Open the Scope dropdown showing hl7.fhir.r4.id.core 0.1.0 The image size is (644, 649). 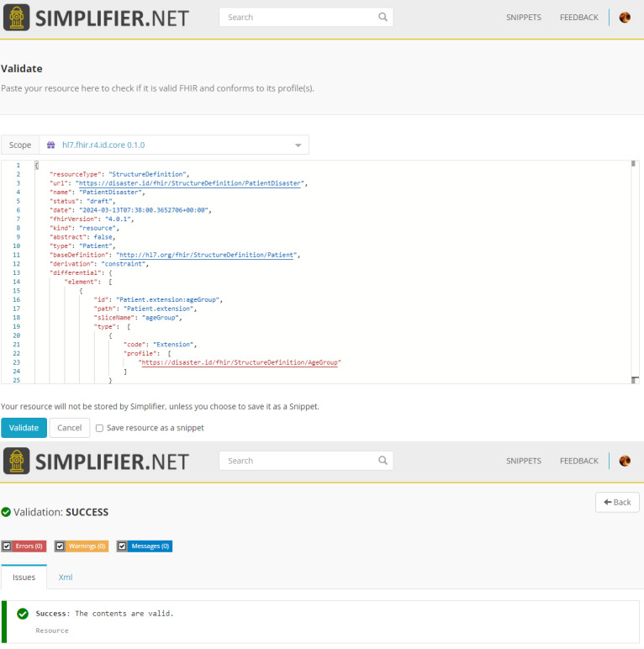pyautogui.click(x=174, y=145)
